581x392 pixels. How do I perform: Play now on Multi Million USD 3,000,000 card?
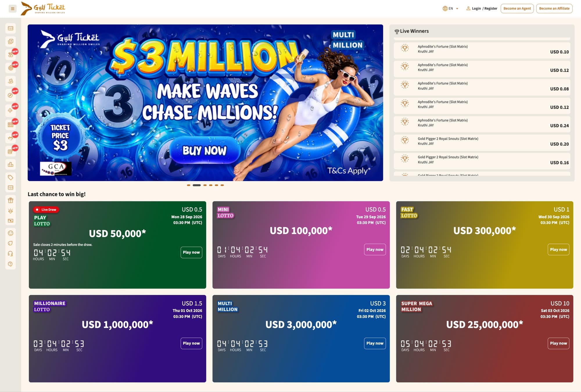point(375,343)
